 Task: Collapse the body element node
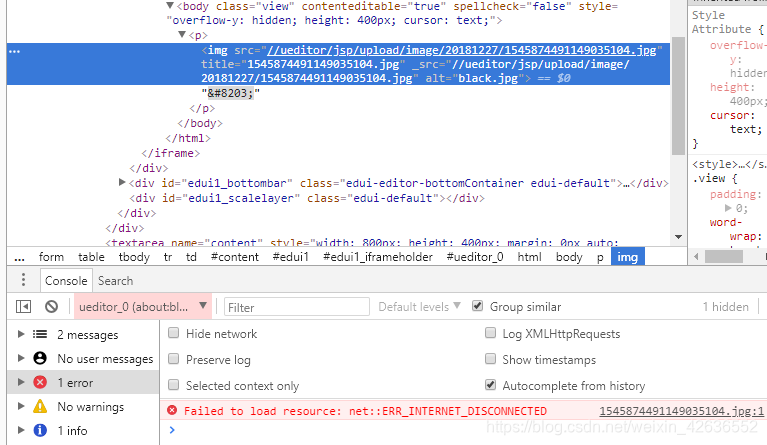[170, 6]
